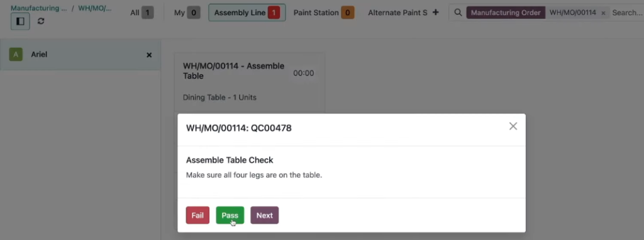The image size is (644, 240).
Task: Toggle the sidebar panel icon
Action: [x=20, y=21]
